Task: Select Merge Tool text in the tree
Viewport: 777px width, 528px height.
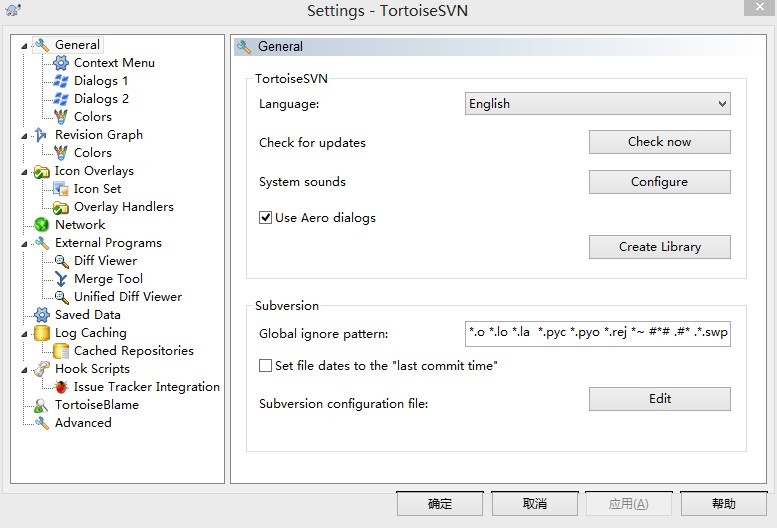Action: pyautogui.click(x=109, y=279)
